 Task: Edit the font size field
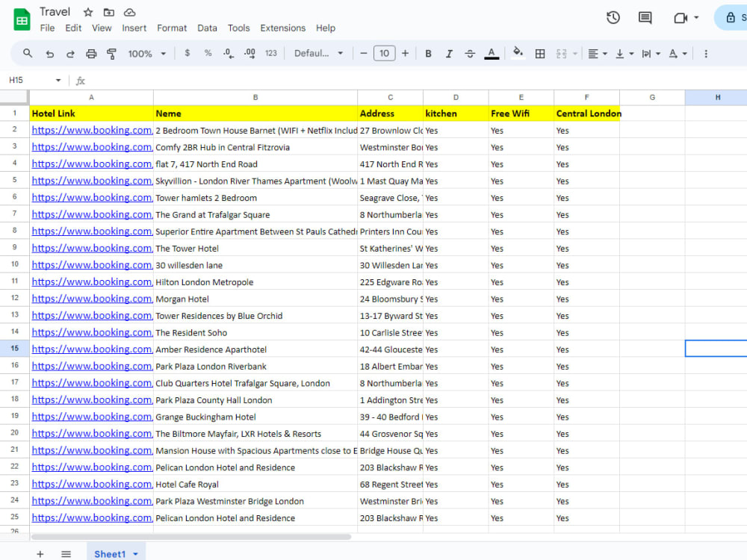point(385,53)
